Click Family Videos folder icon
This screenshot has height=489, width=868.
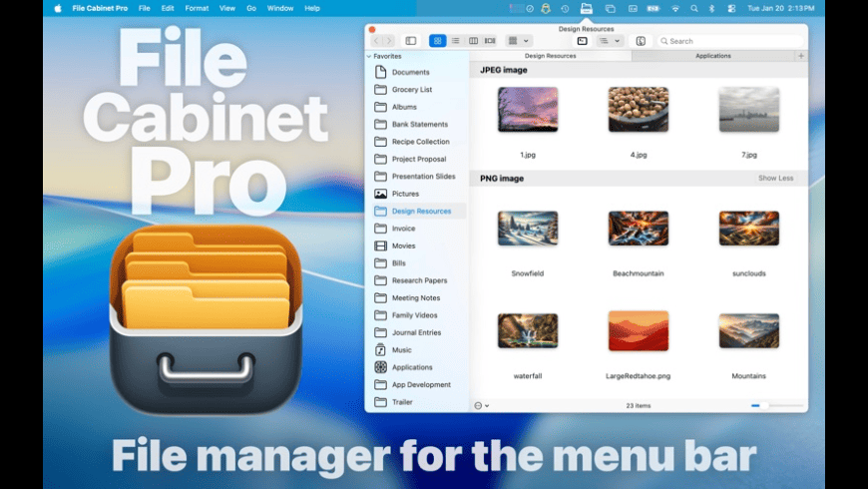(380, 315)
